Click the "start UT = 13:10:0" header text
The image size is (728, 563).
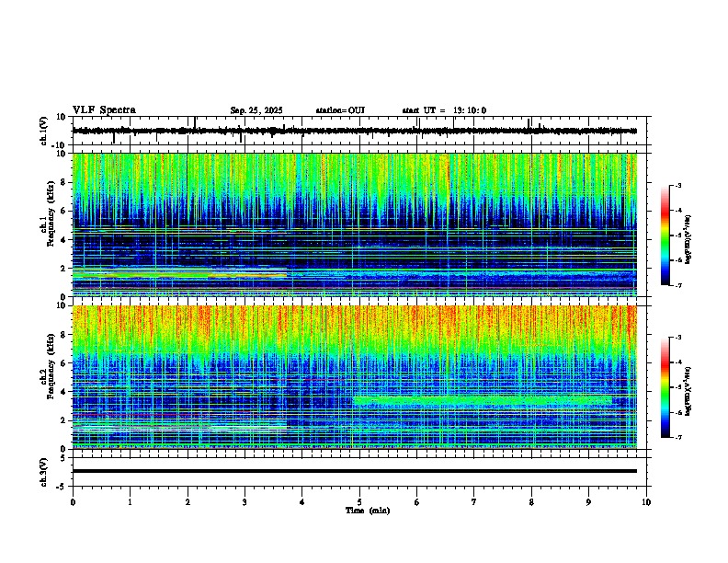[x=444, y=110]
